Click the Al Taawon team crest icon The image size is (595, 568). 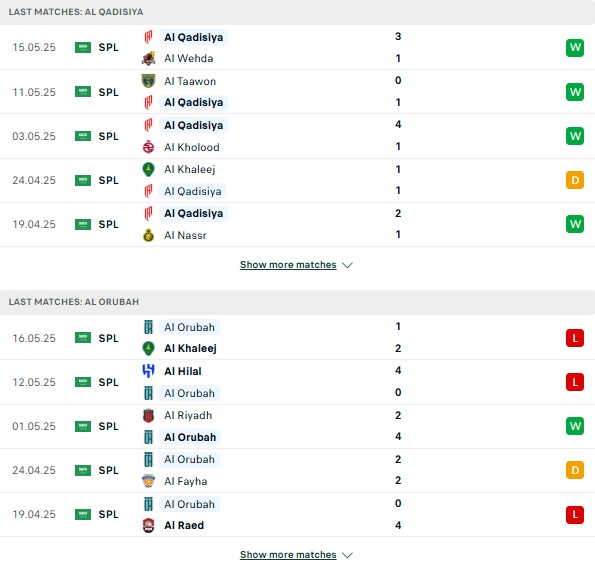point(148,81)
